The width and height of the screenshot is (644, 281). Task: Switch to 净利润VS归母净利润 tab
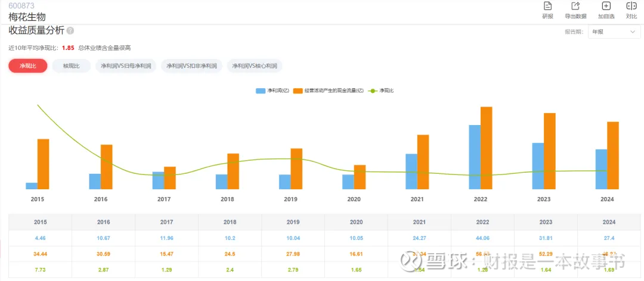[x=126, y=65]
